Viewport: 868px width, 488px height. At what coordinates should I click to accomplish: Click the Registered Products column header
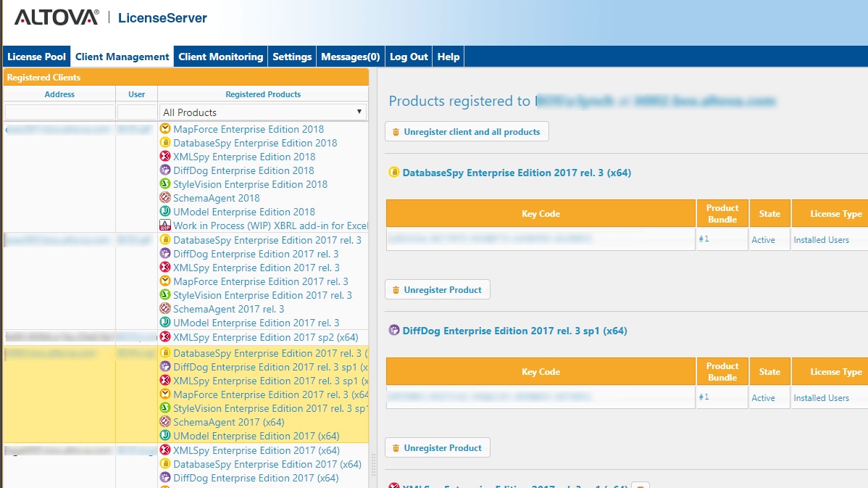coord(263,94)
